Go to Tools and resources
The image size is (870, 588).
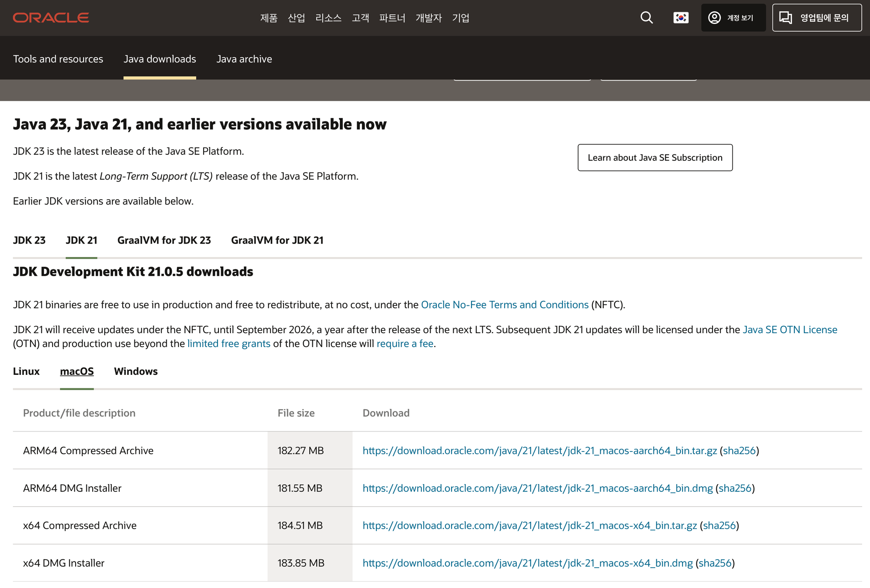click(x=58, y=59)
